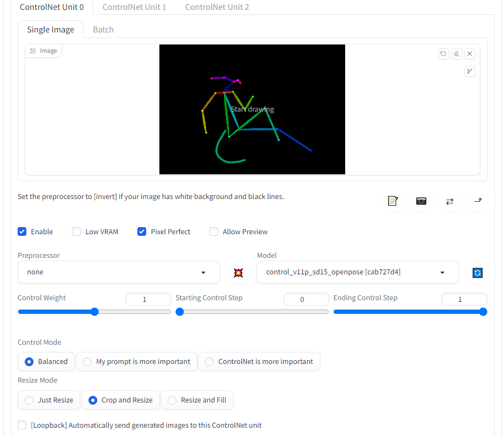
Task: Run the preprocessor with the explosion icon
Action: click(237, 272)
